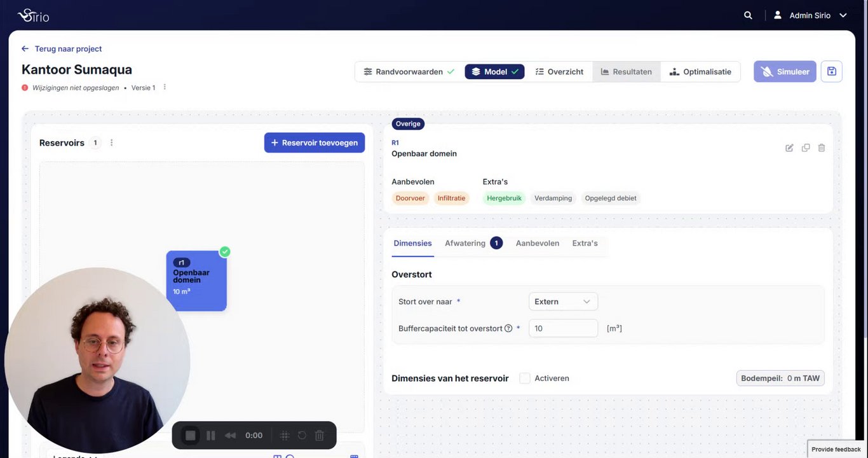This screenshot has width=868, height=458.
Task: Click the recording grid drag handle icon
Action: 285,436
